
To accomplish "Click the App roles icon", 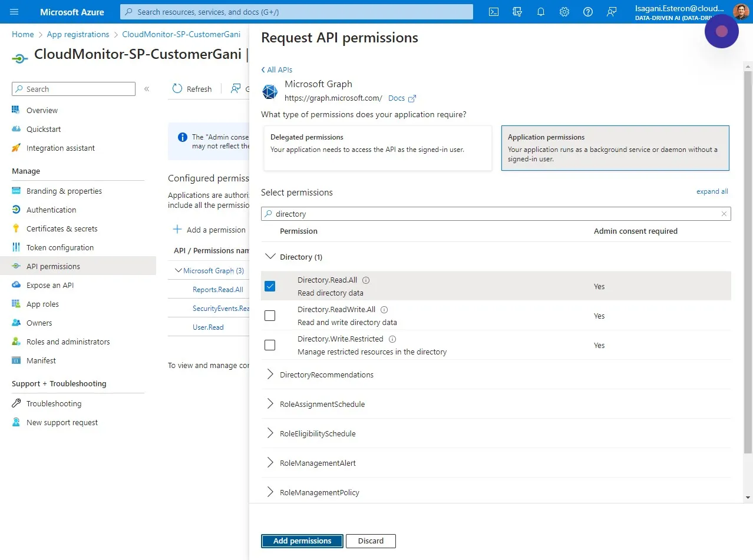I will click(x=16, y=304).
